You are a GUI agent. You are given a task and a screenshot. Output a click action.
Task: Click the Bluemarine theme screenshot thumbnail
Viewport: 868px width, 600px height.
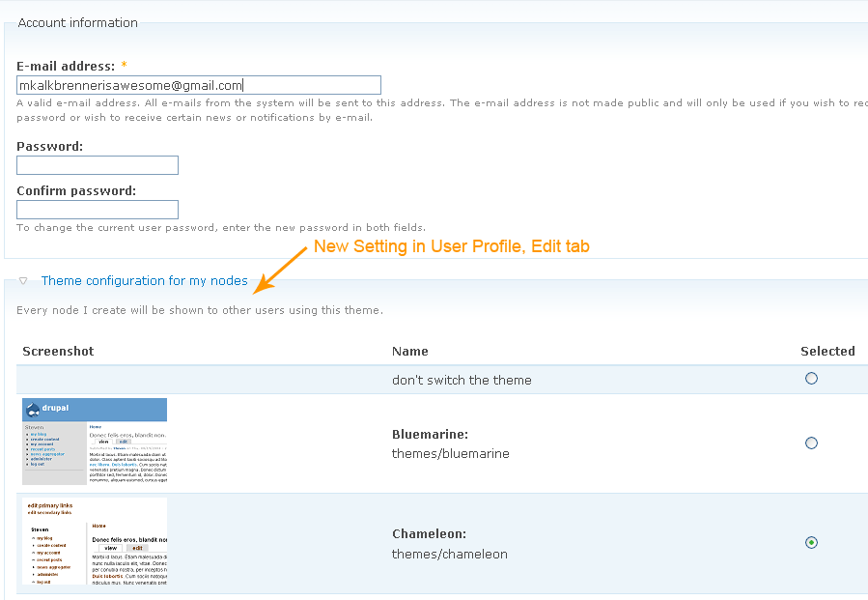click(x=95, y=442)
